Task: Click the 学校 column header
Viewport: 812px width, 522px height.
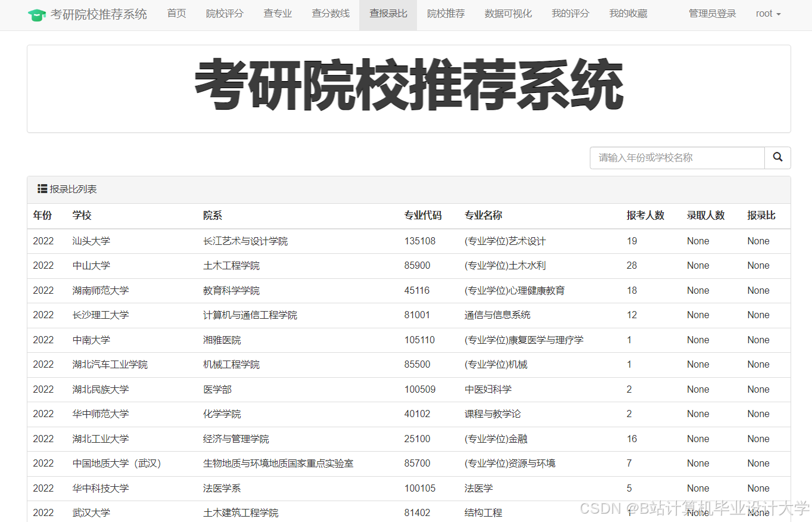Action: pyautogui.click(x=82, y=216)
